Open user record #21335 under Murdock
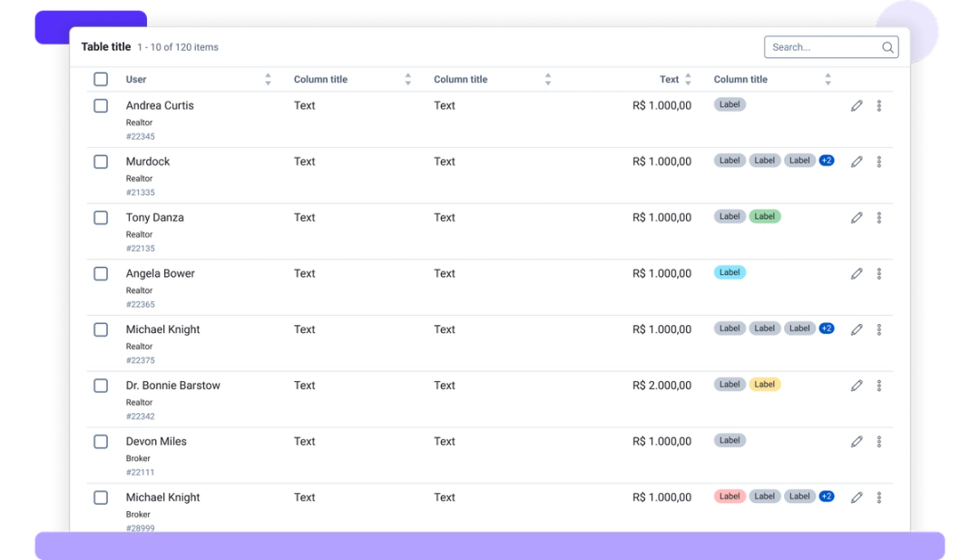Viewport: 980px width, 560px height. [x=140, y=192]
